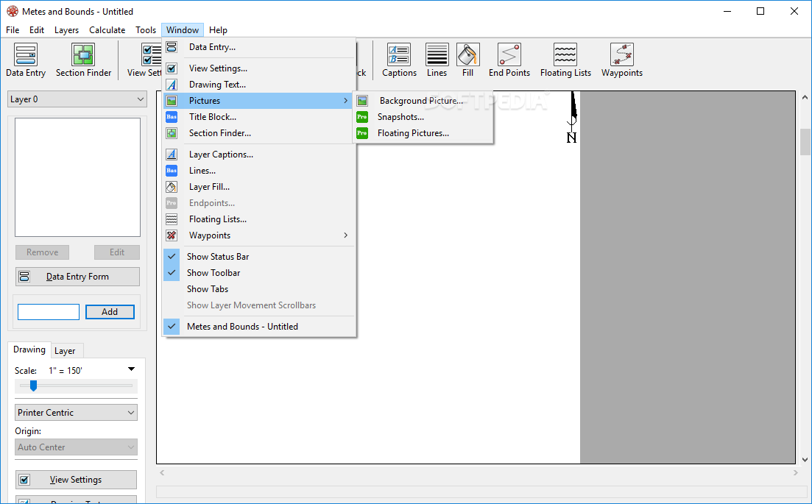Click the Data Entry Form button
The height and width of the screenshot is (504, 812).
pos(78,277)
